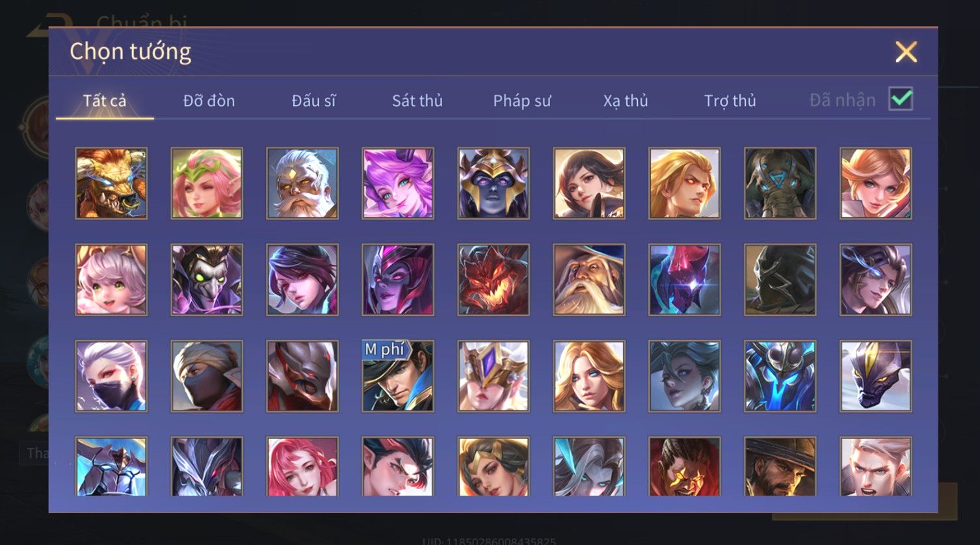Select the golden lion beast hero portrait
Screen dimensions: 980x545
point(111,183)
